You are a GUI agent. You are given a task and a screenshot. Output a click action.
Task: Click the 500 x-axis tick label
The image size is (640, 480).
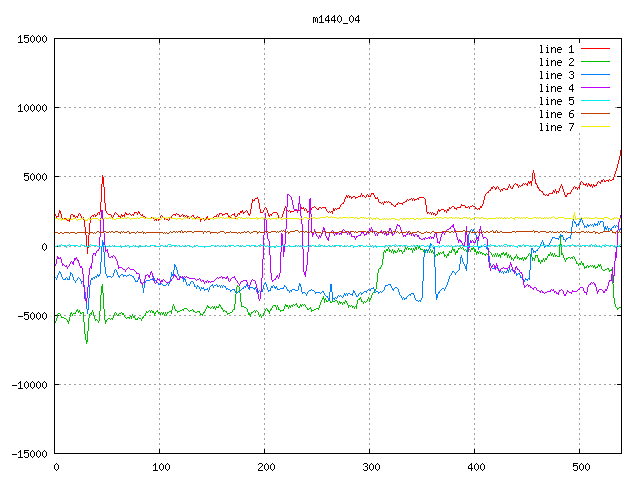[x=580, y=467]
